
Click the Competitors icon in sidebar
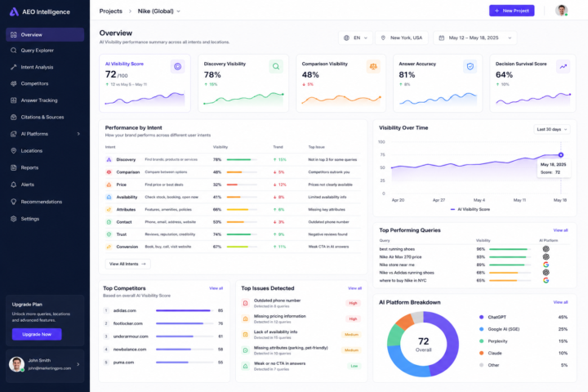(x=14, y=83)
